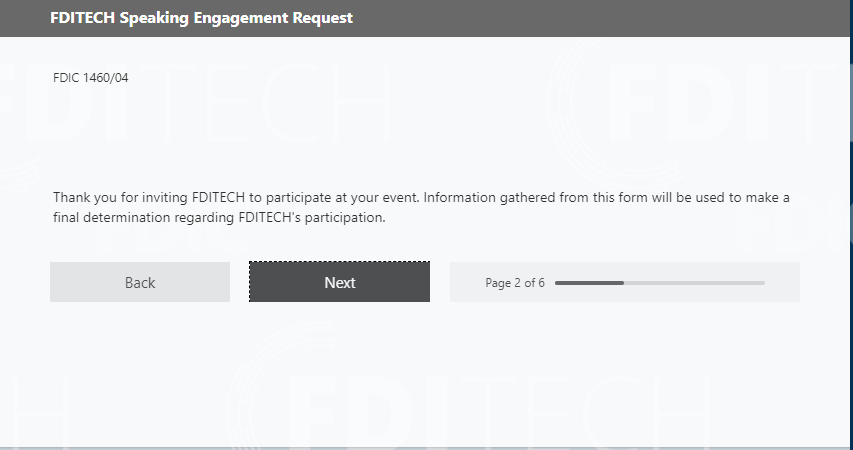
Task: Click the form number FDIC 1460/04
Action: coord(91,78)
